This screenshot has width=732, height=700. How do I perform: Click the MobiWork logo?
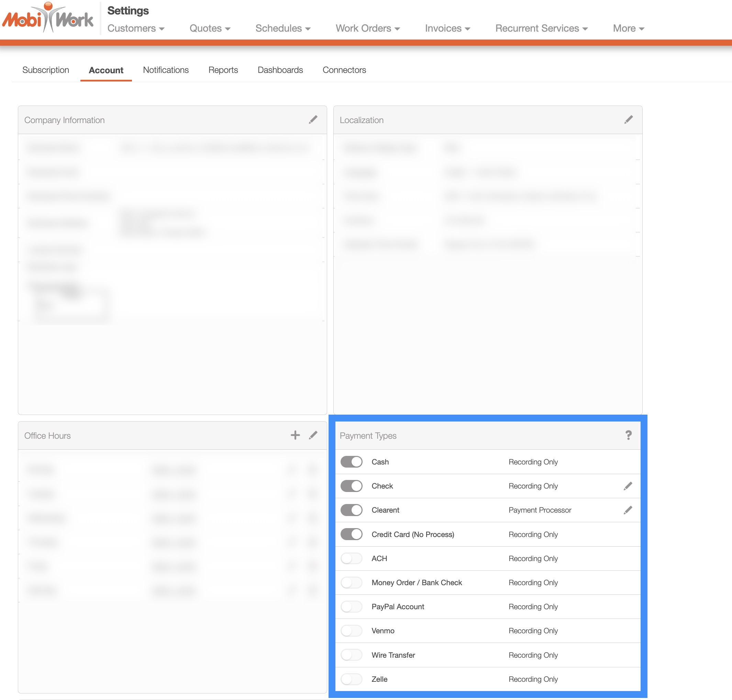[x=48, y=19]
